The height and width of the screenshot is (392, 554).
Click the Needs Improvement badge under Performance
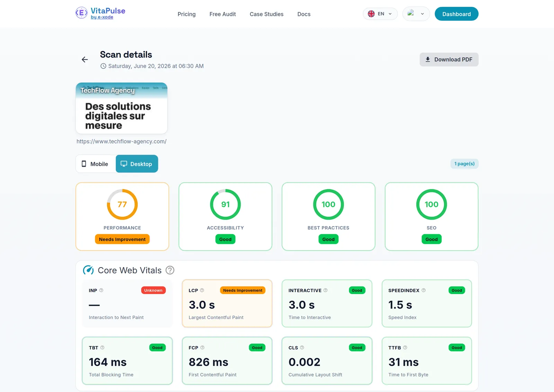pos(122,239)
